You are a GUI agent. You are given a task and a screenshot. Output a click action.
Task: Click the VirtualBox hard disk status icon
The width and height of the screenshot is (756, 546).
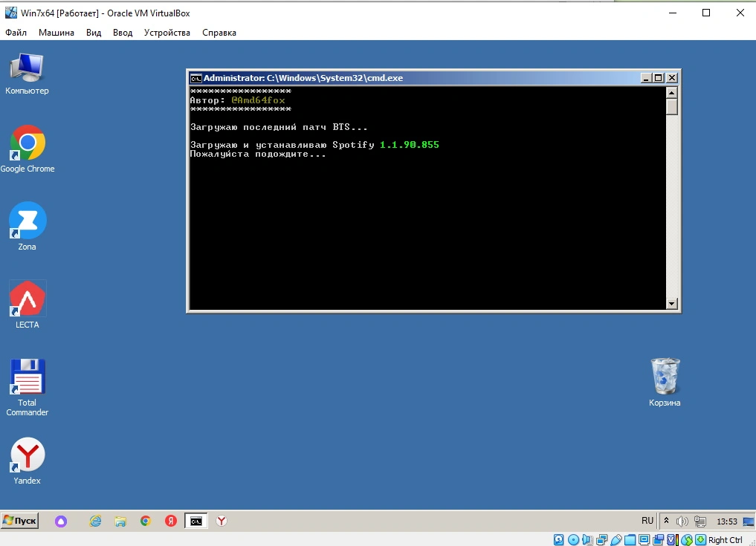coord(558,540)
